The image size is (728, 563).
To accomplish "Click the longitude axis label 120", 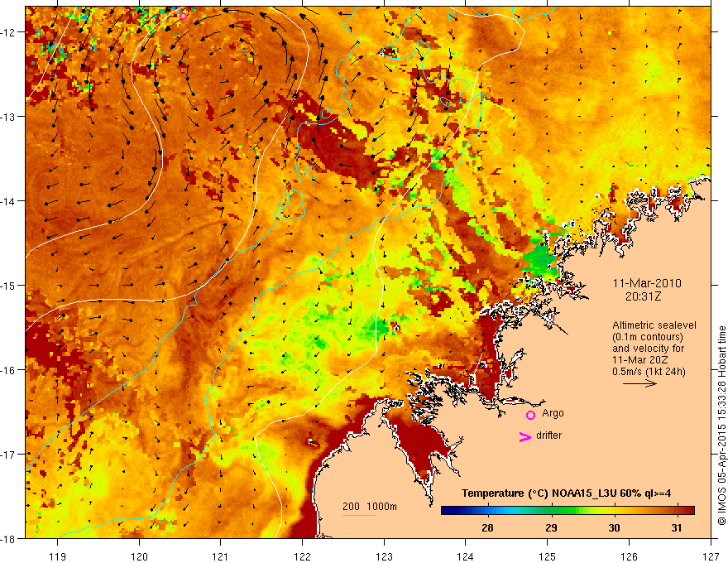I will 139,556.
